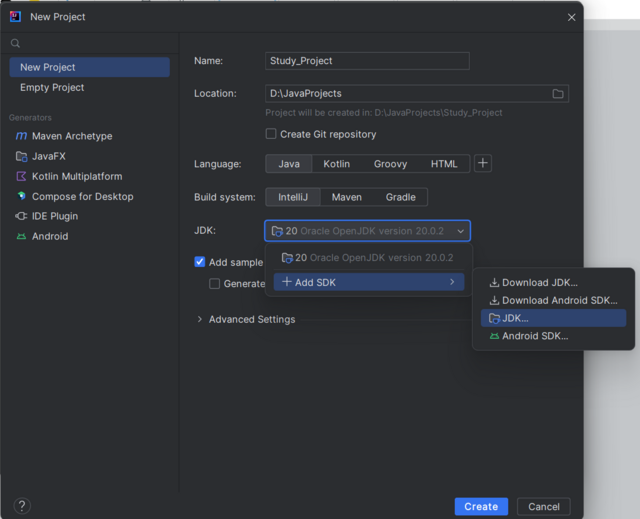640x519 pixels.
Task: Open the JDK dropdown selector
Action: pyautogui.click(x=367, y=231)
